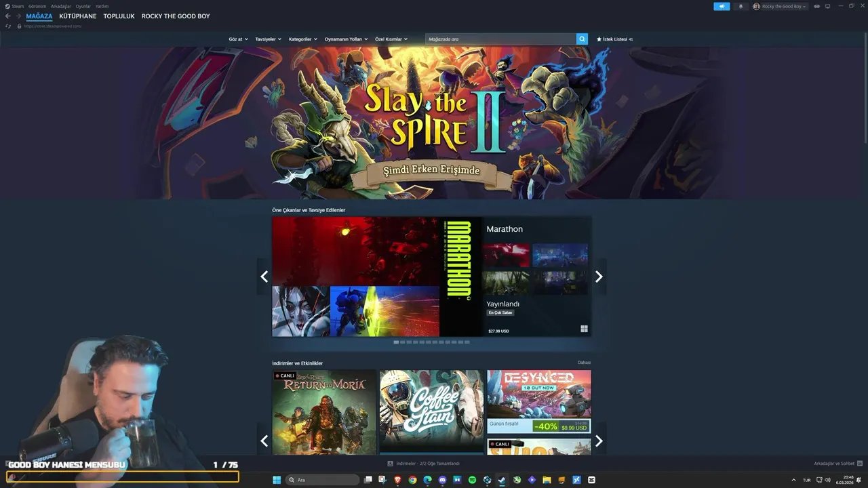Launch Brave browser from the taskbar
This screenshot has height=488, width=868.
point(397,480)
